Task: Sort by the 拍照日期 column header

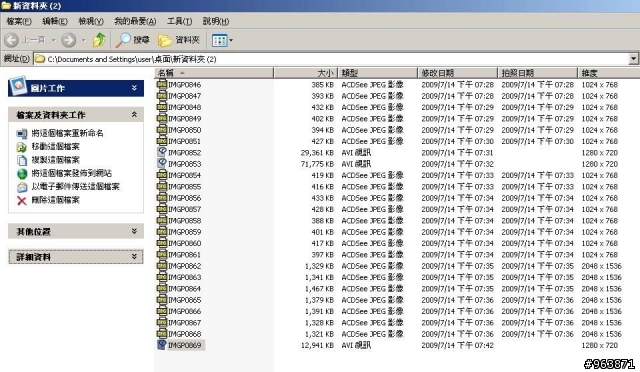Action: point(538,73)
